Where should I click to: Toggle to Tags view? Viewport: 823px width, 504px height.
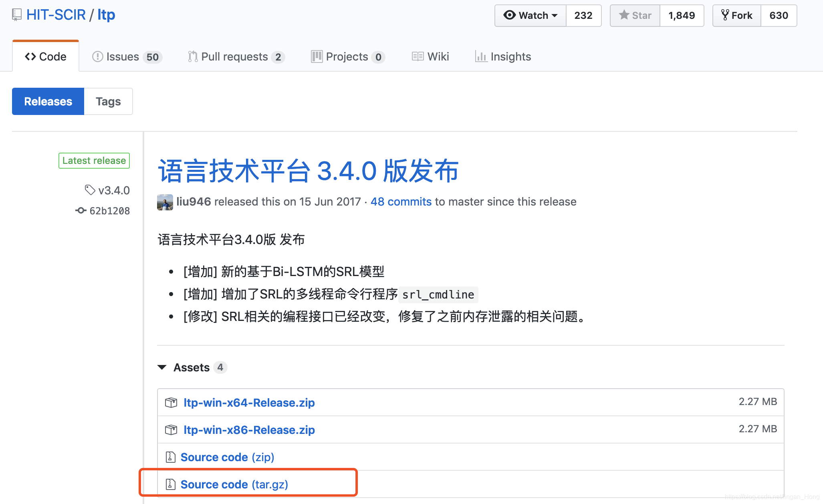(x=108, y=101)
